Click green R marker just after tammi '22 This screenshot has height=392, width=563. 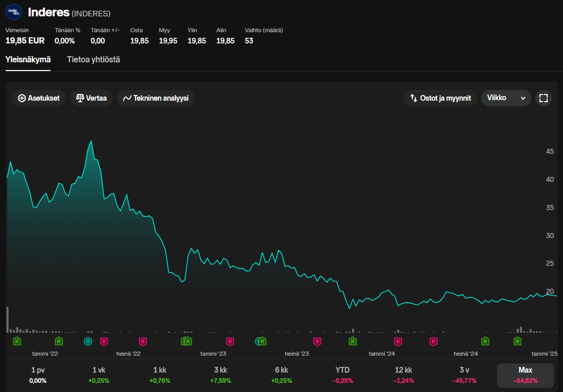point(59,341)
